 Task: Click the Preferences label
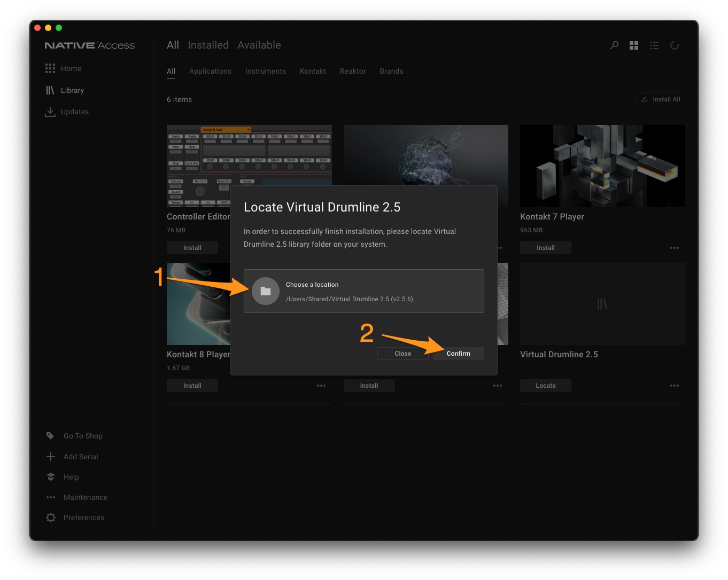(x=84, y=518)
